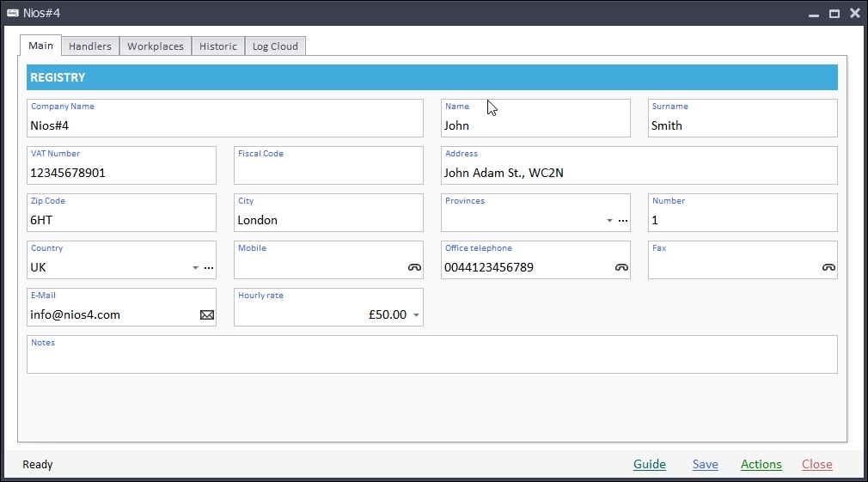Image resolution: width=868 pixels, height=482 pixels.
Task: Click the phone icon in Office telephone field
Action: pos(621,267)
